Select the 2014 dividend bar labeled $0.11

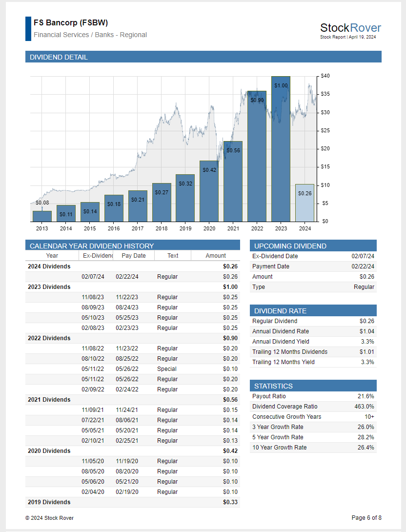[66, 213]
